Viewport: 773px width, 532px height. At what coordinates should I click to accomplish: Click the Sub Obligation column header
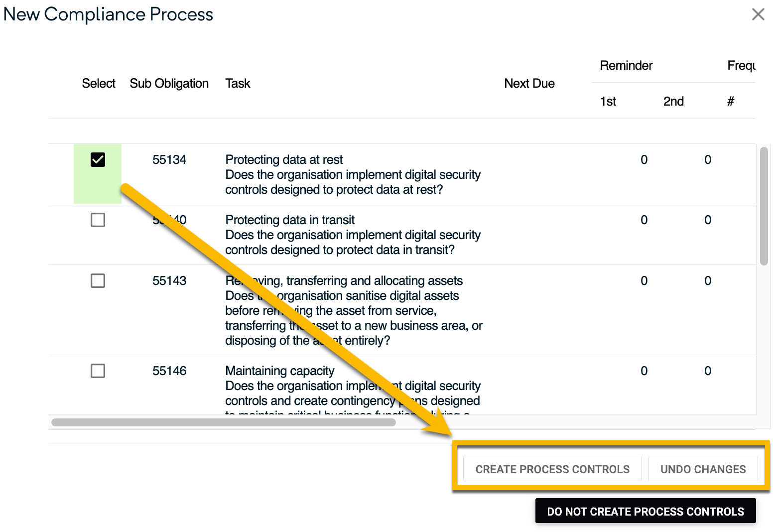(x=169, y=84)
